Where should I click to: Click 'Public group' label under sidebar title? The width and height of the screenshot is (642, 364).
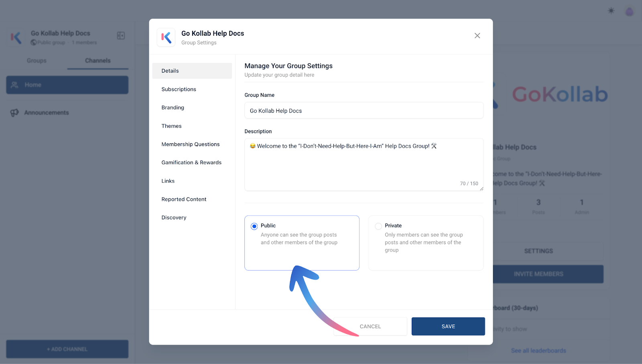click(51, 43)
